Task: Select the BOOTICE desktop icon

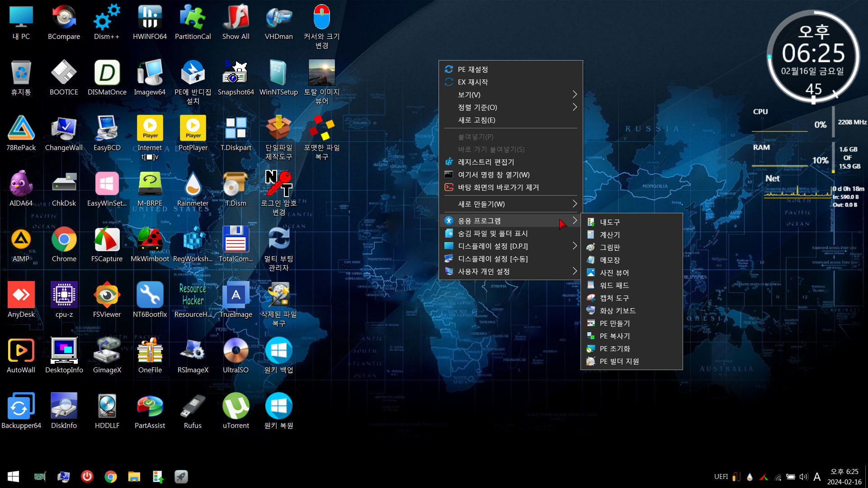Action: coord(64,78)
